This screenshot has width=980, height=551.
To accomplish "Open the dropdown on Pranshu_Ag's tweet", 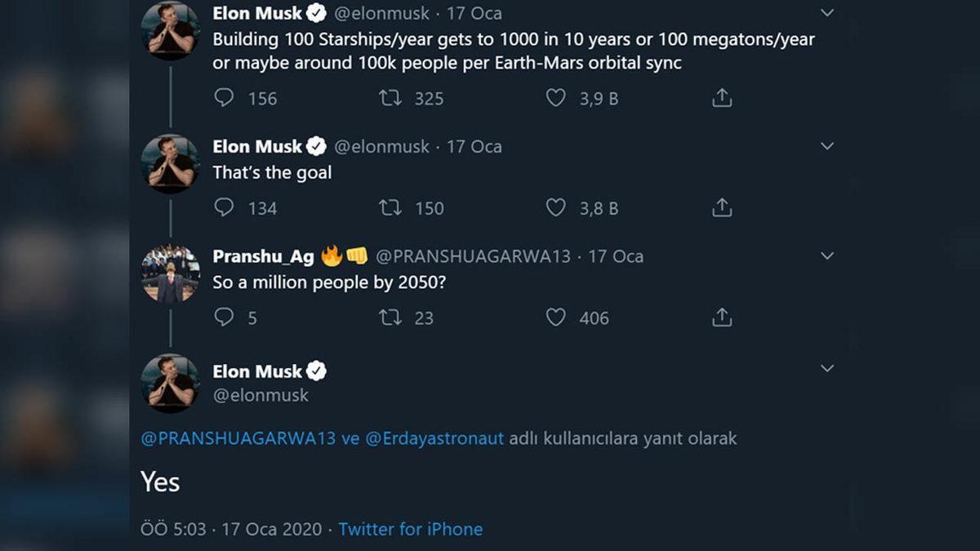I will (x=827, y=256).
